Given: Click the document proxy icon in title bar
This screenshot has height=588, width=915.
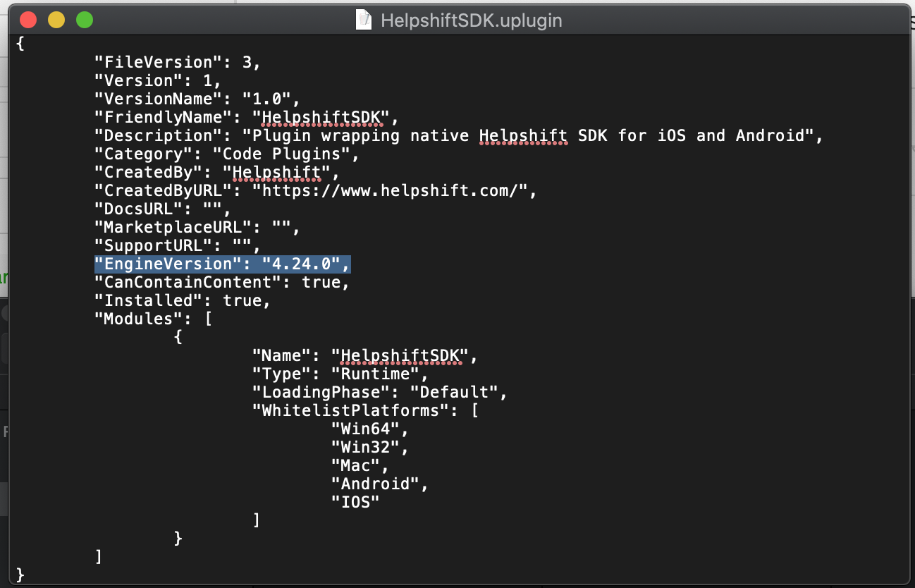Looking at the screenshot, I should [364, 20].
